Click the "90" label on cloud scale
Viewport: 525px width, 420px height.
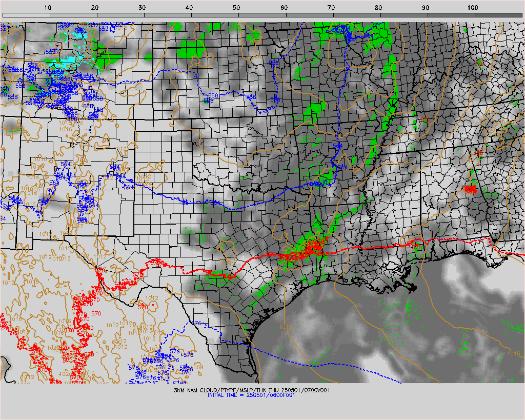pyautogui.click(x=426, y=8)
